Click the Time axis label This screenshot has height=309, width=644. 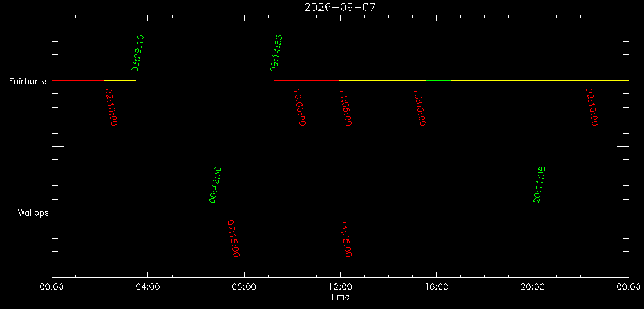point(340,297)
